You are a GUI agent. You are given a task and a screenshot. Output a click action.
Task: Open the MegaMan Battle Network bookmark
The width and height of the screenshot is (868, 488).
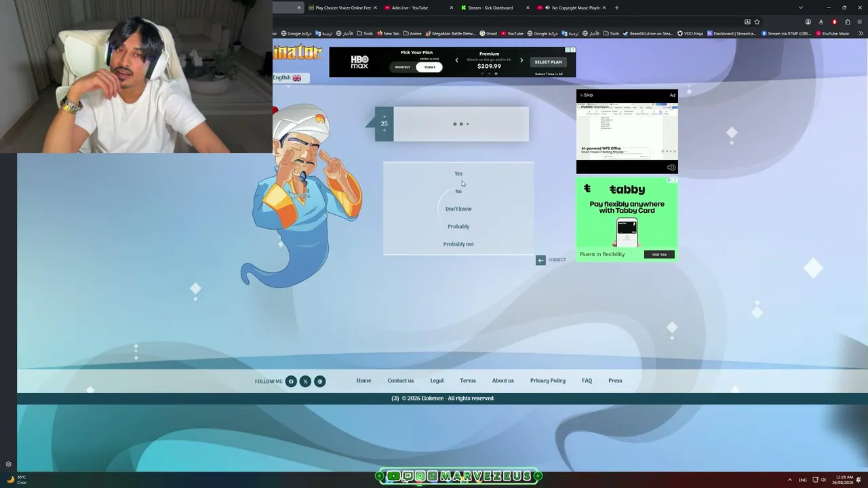coord(450,33)
